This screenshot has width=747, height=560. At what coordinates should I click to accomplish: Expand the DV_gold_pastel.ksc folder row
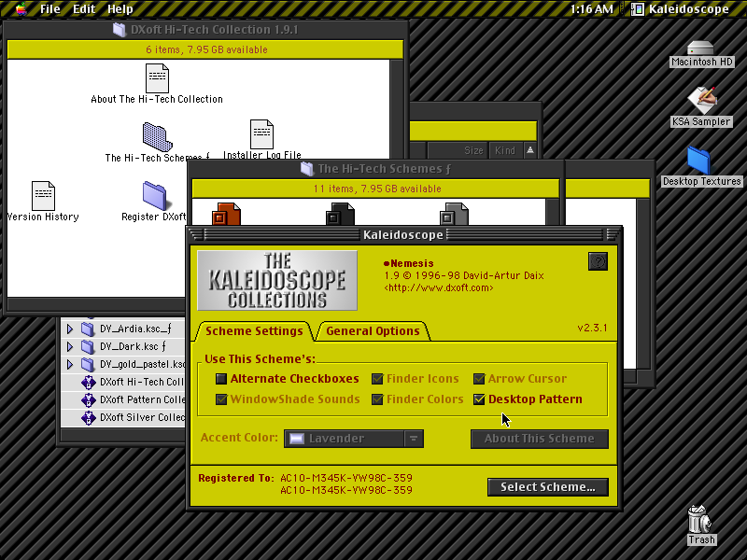pos(70,364)
